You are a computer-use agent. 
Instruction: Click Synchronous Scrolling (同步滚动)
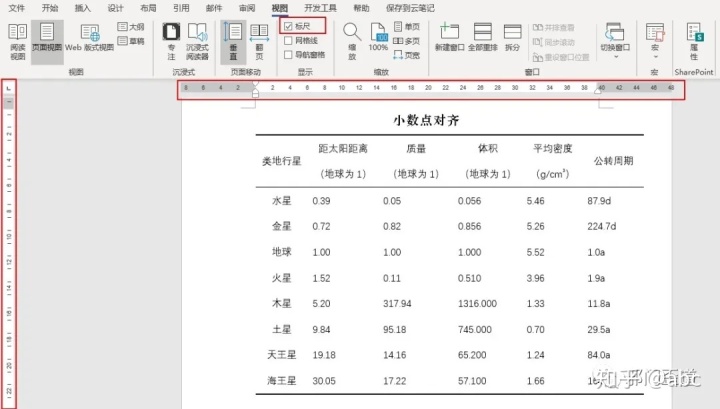[x=553, y=42]
